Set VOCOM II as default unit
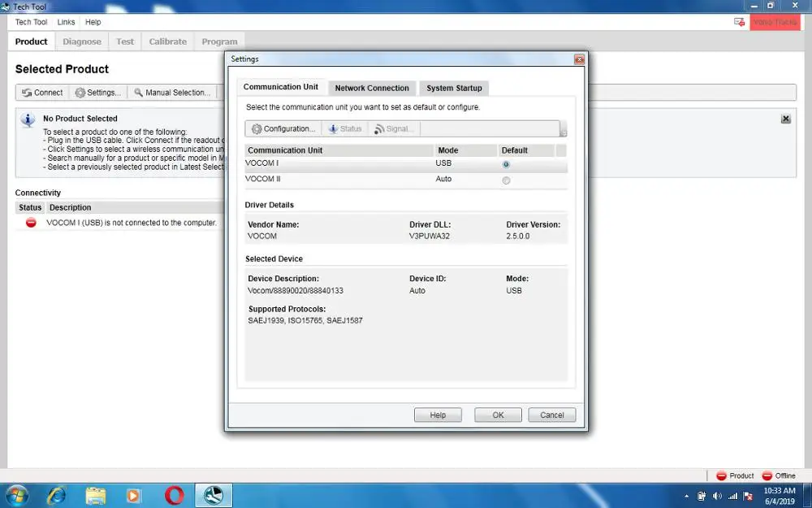The image size is (812, 508). [x=506, y=180]
